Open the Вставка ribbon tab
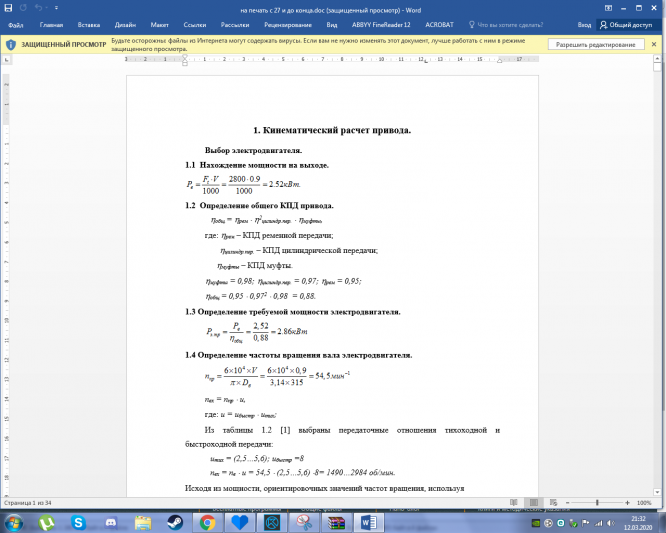 coord(89,25)
